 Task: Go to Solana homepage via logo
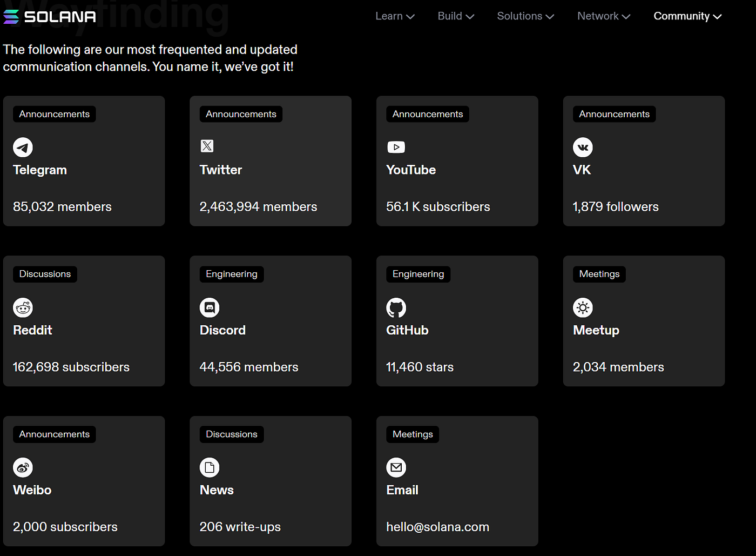50,17
